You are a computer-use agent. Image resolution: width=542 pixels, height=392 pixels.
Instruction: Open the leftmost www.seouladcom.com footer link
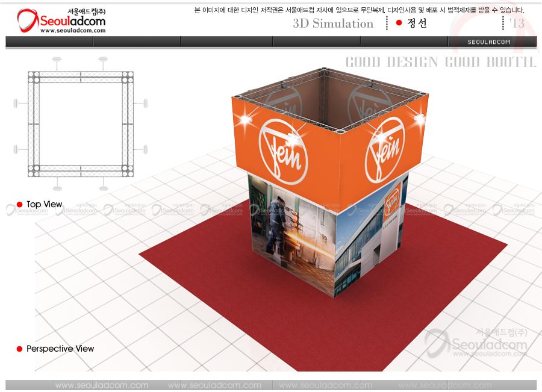click(x=102, y=385)
